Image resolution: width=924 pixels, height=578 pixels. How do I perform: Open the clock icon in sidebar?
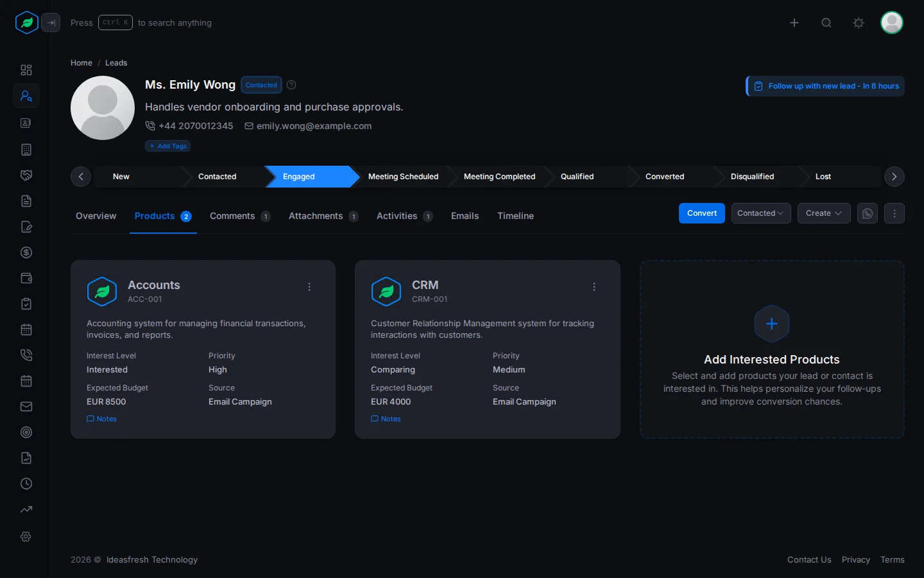[26, 484]
